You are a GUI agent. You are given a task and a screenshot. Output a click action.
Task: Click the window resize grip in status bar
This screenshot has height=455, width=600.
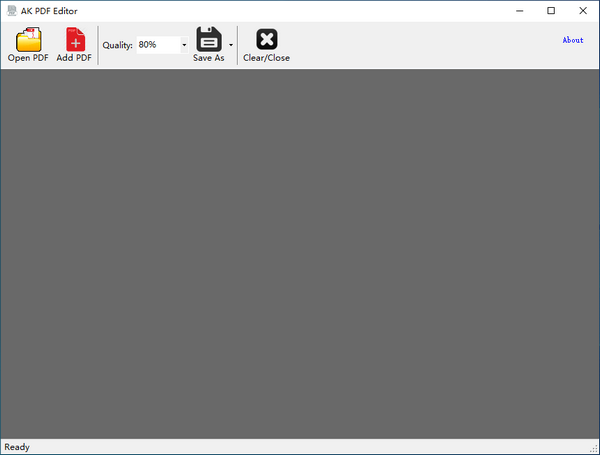[x=594, y=449]
